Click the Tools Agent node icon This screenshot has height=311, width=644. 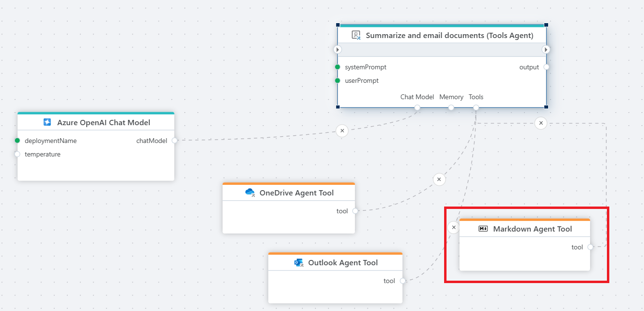point(356,35)
